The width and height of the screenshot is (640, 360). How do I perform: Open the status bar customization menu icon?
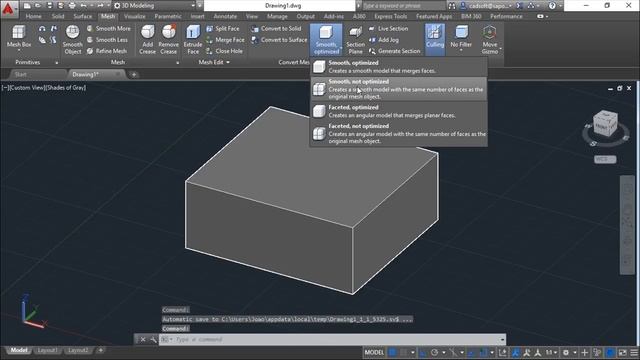click(634, 352)
